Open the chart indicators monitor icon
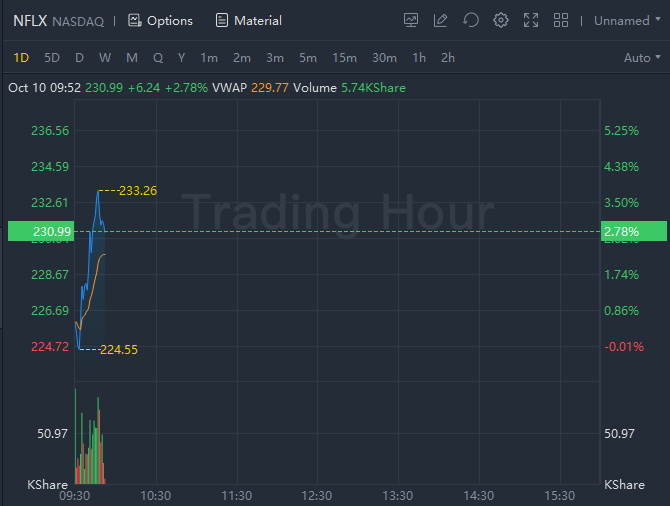The width and height of the screenshot is (670, 506). coord(411,20)
